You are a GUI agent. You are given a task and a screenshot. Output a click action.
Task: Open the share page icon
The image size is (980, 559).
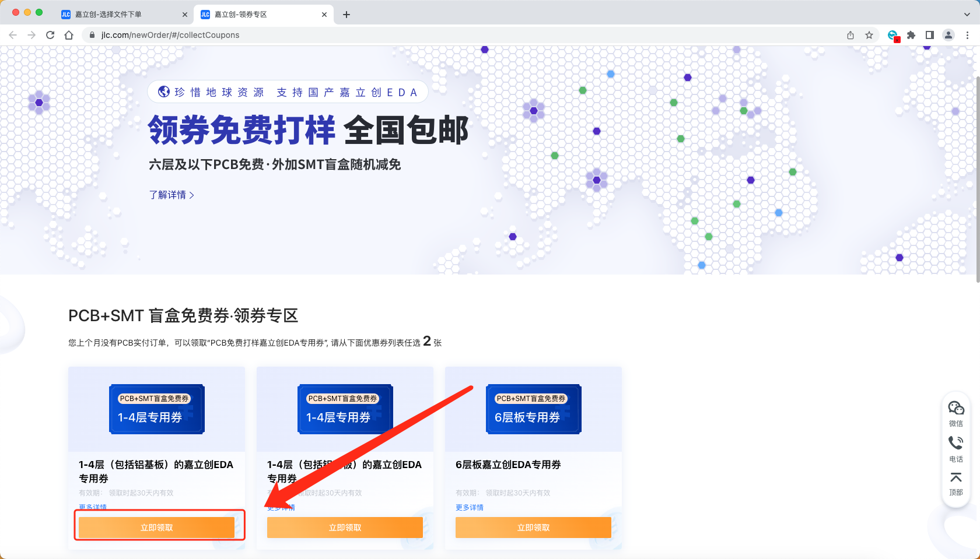tap(850, 35)
